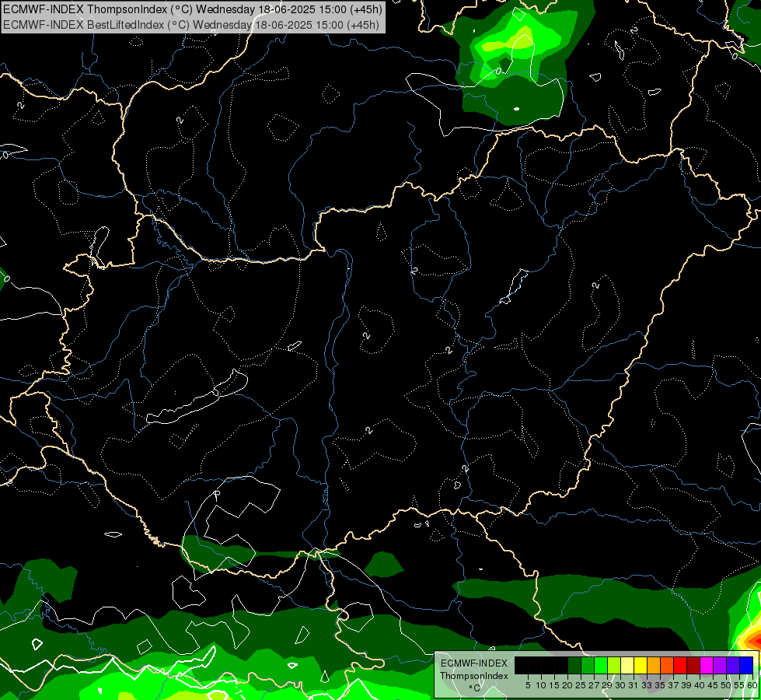Click the legend value '15'
Screen dimensions: 761x700
click(x=554, y=685)
